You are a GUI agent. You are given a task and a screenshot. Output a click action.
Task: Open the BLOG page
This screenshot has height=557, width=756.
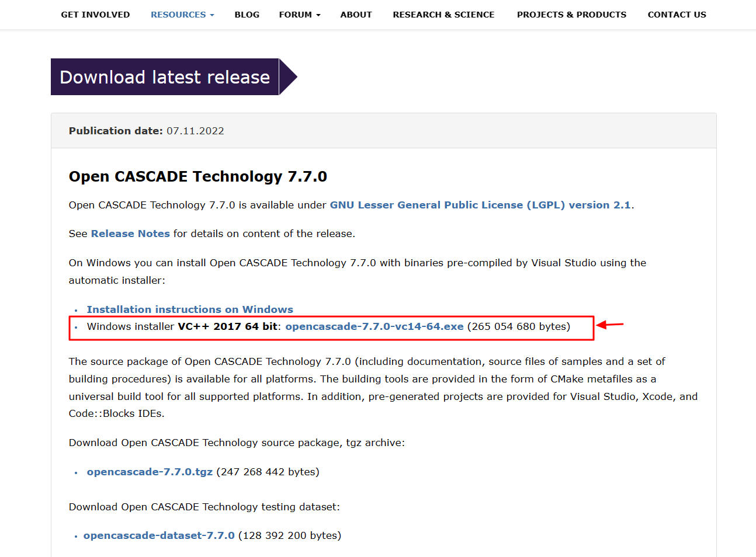(x=247, y=15)
